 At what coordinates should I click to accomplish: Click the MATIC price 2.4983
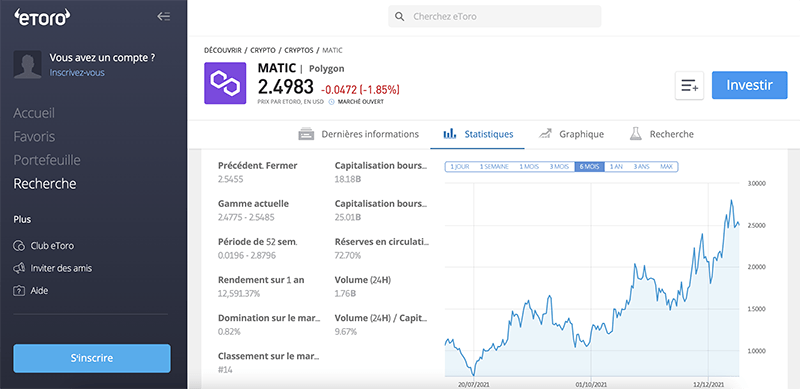tap(286, 88)
